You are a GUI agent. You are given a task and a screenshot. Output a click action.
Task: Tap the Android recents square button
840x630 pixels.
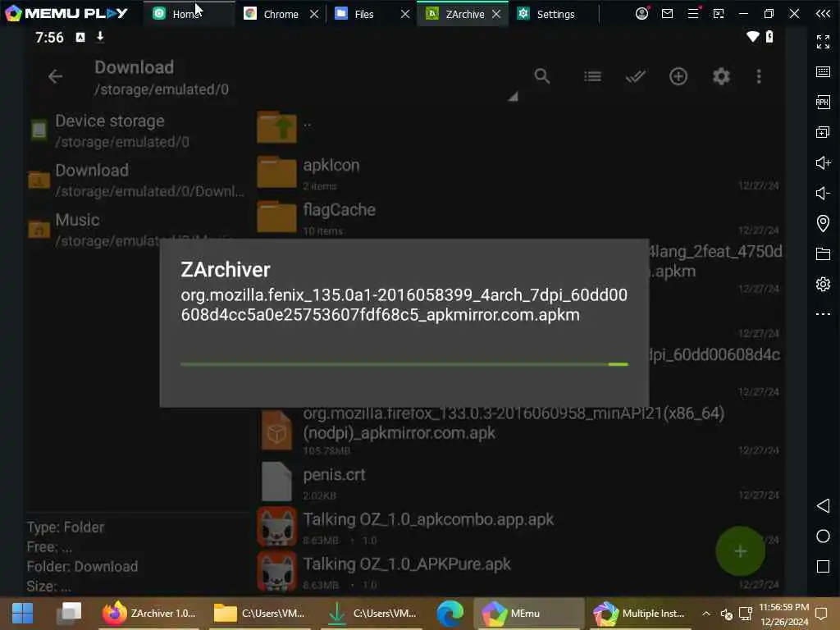[x=823, y=567]
